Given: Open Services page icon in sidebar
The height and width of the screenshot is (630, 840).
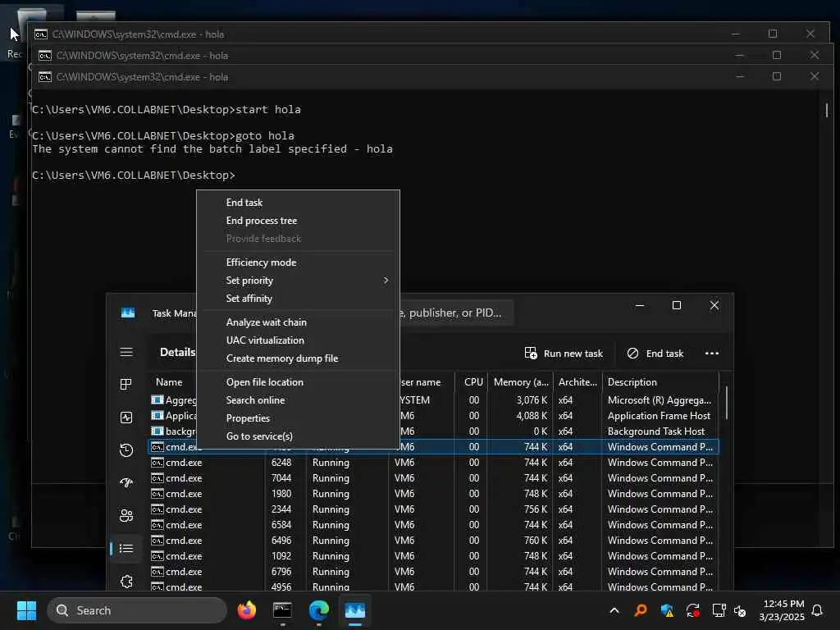Looking at the screenshot, I should (x=126, y=582).
